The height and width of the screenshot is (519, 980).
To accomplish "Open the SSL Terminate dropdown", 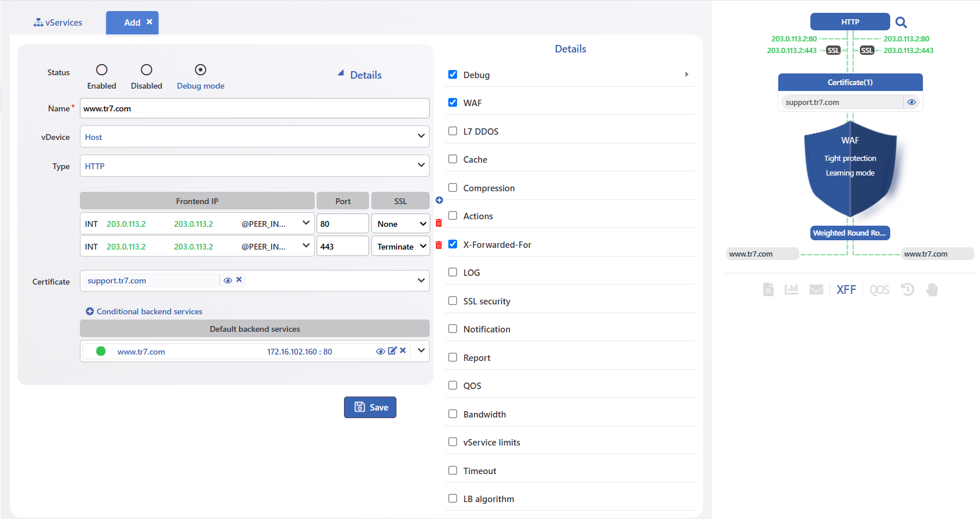I will click(x=401, y=246).
